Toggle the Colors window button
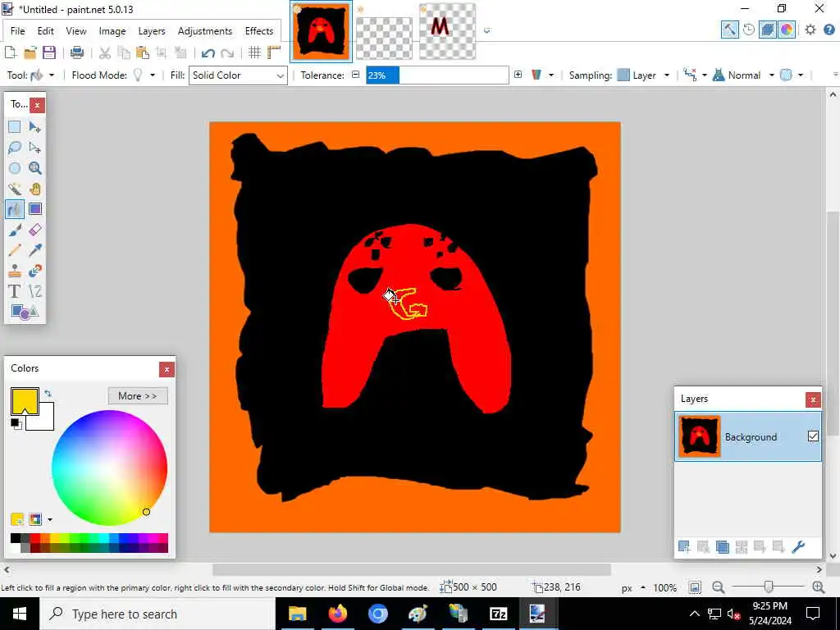Screen dimensions: 840x630 point(787,30)
